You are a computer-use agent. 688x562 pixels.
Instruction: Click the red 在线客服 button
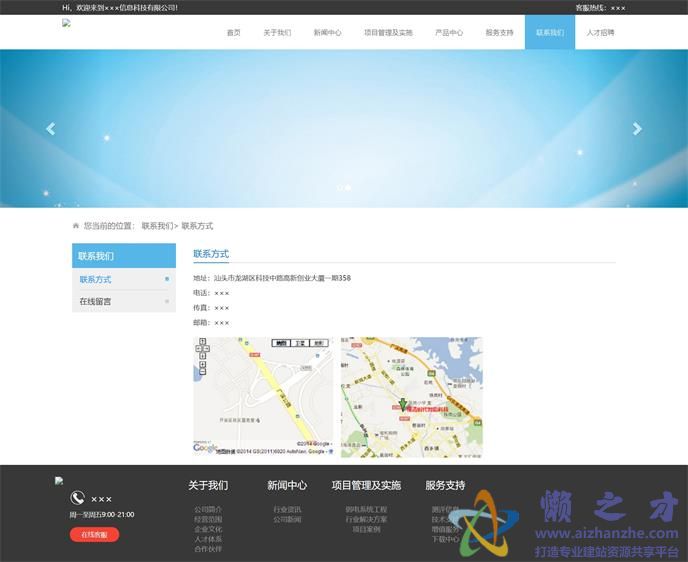[x=94, y=534]
